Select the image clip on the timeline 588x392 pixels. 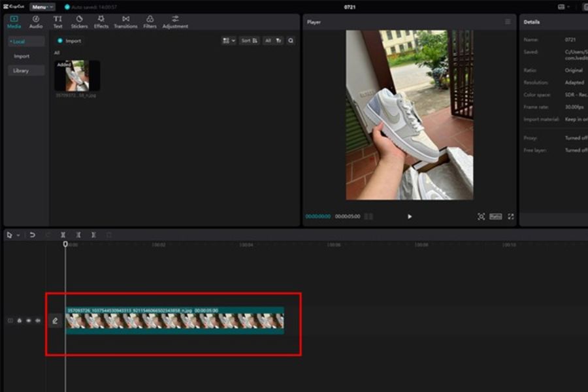tap(174, 321)
